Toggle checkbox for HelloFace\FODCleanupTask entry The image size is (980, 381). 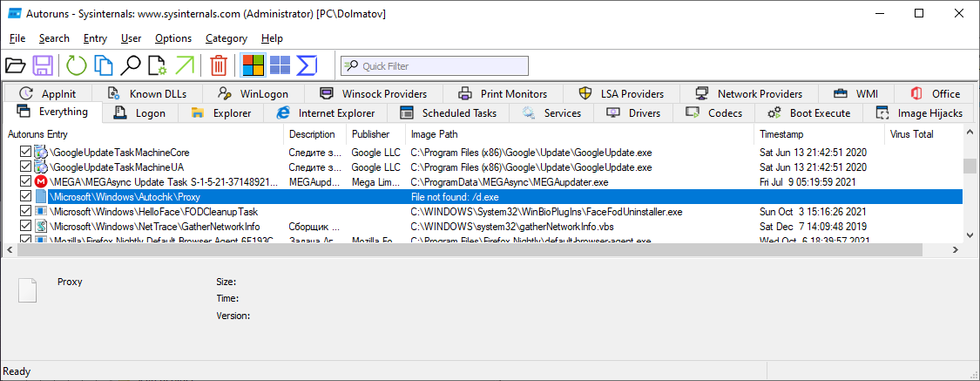(x=25, y=212)
